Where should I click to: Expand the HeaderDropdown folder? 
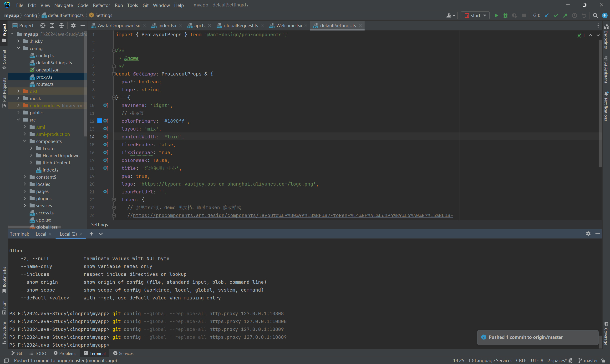(31, 156)
